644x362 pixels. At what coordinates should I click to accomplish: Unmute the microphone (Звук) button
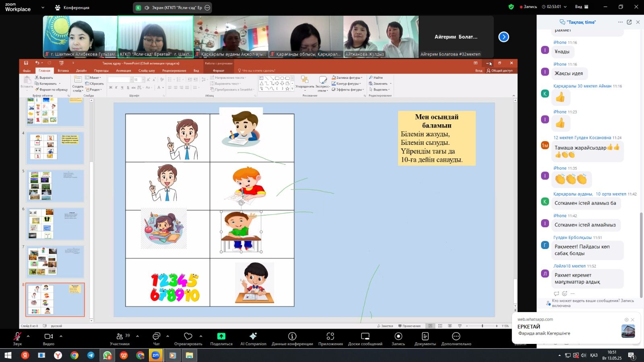pos(17,337)
